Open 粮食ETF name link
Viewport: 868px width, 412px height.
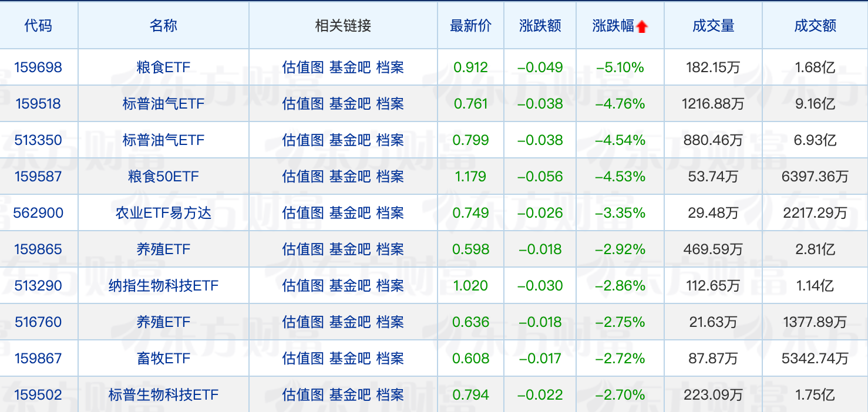coord(163,67)
